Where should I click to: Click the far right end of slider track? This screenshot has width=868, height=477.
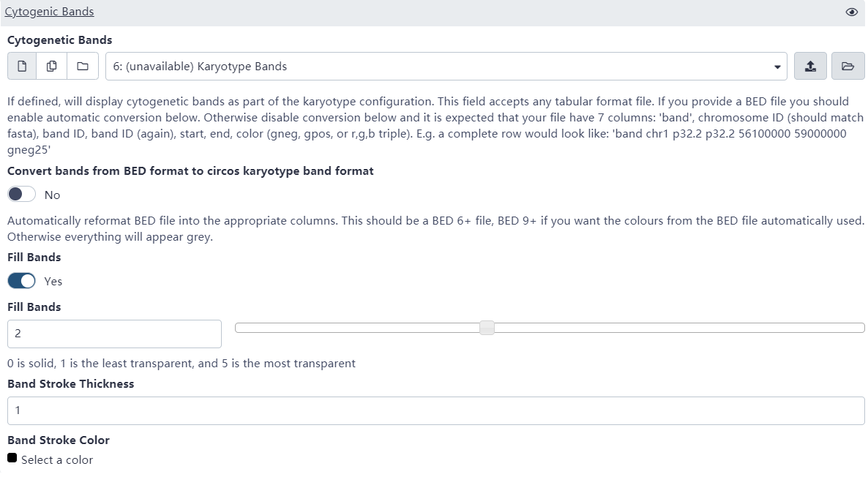coord(861,328)
